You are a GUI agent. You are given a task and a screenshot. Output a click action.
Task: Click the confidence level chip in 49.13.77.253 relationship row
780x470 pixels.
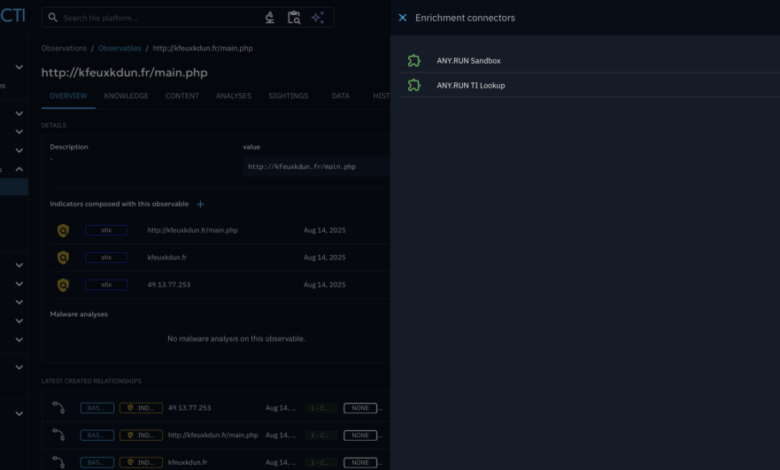pos(320,408)
